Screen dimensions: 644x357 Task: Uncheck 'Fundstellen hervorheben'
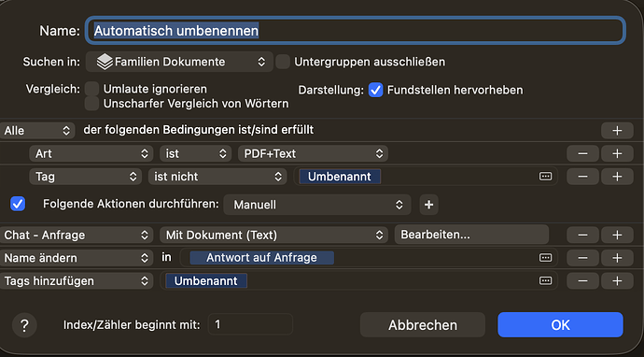375,90
